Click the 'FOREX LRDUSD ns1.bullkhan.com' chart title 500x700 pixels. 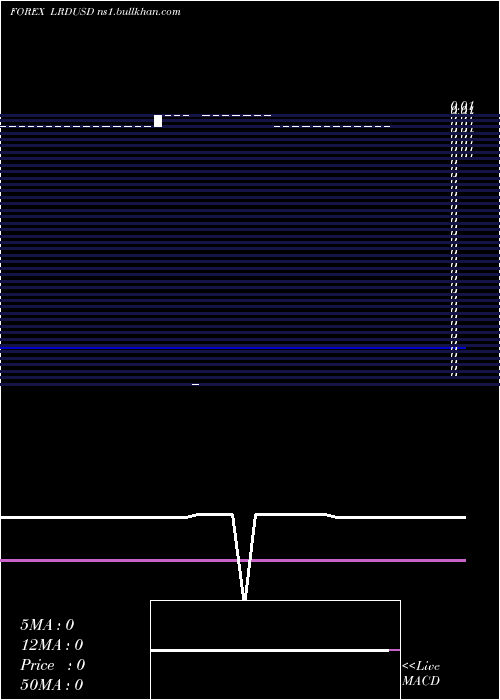[95, 12]
